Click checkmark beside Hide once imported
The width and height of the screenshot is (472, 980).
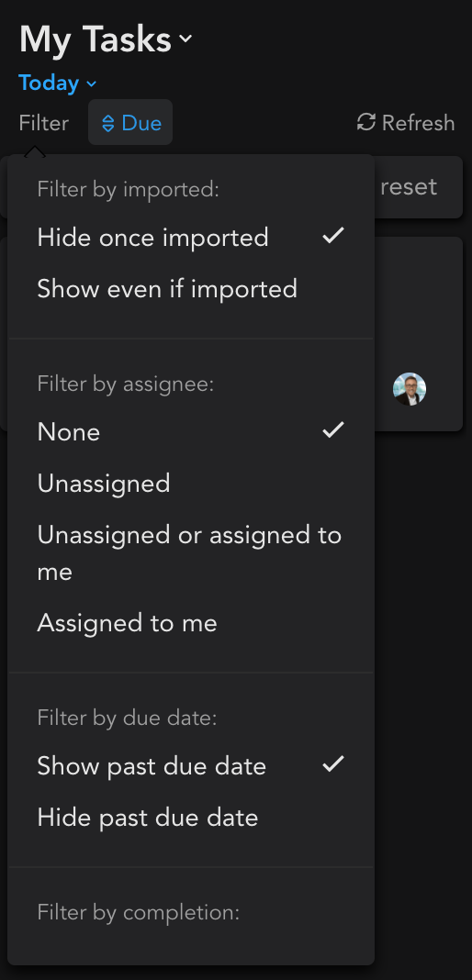click(333, 236)
